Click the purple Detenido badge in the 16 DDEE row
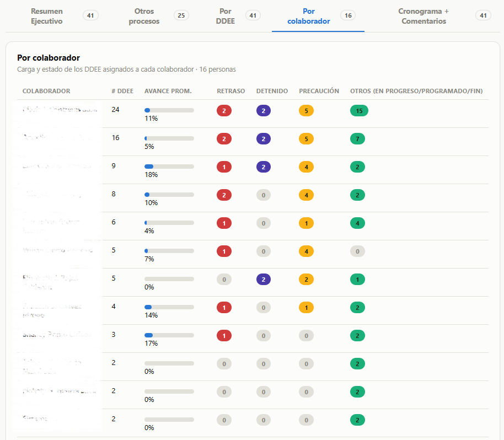The height and width of the screenshot is (440, 504). click(263, 139)
